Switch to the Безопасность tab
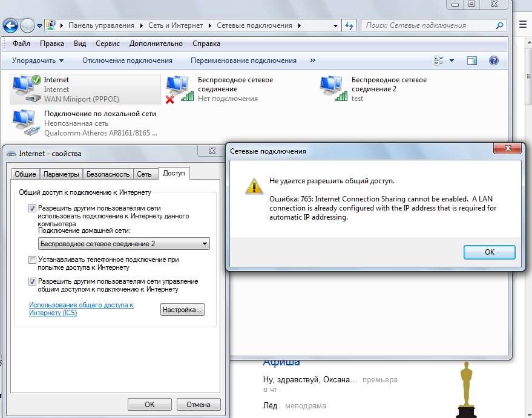Screen dimensions: 532x418 [x=108, y=174]
